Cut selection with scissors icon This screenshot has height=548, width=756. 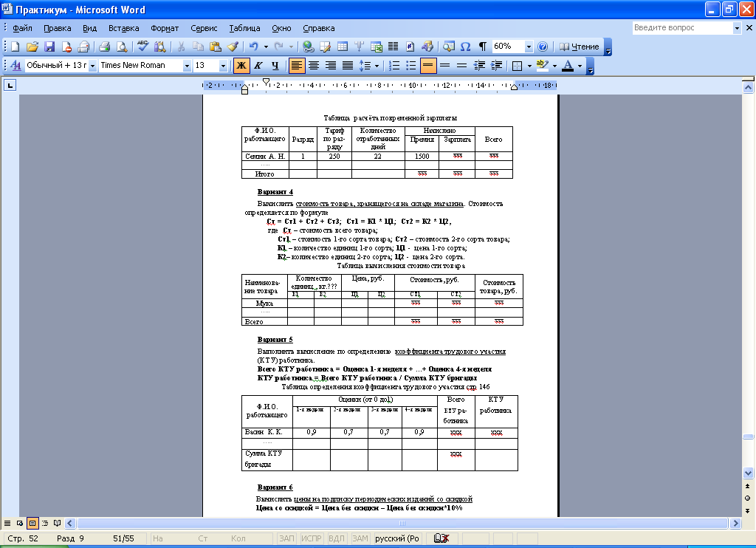(x=182, y=47)
